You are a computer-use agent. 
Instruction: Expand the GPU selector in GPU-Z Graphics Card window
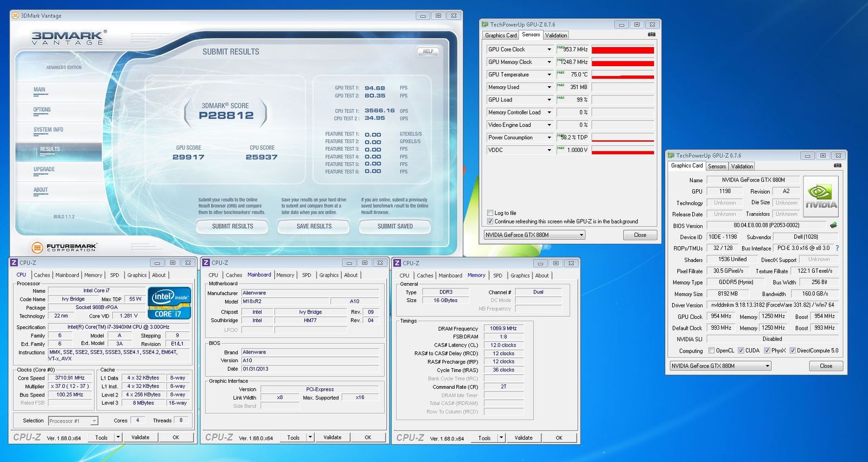(767, 366)
